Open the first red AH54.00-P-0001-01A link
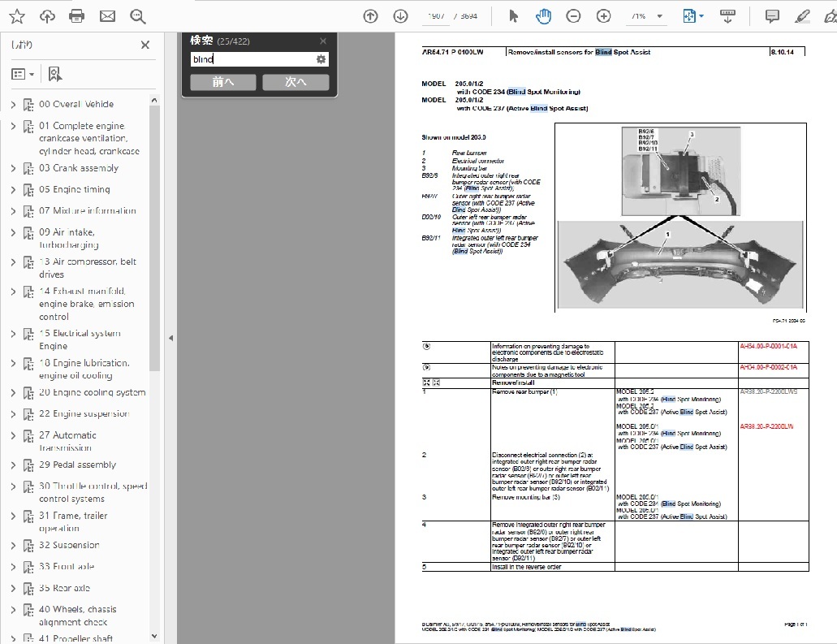This screenshot has width=837, height=644. (768, 347)
